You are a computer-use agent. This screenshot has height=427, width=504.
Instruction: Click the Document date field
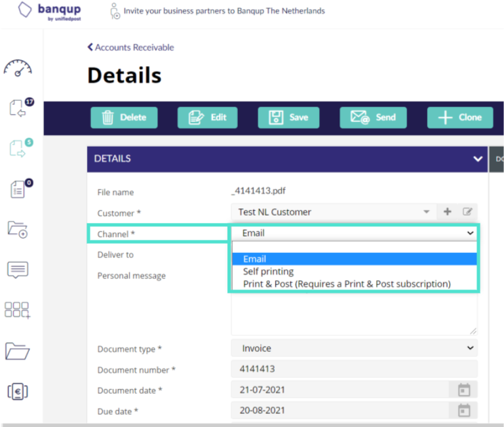[339, 390]
